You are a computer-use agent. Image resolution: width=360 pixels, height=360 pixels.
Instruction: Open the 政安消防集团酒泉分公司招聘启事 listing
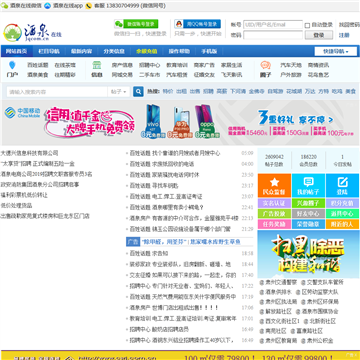(x=40, y=184)
